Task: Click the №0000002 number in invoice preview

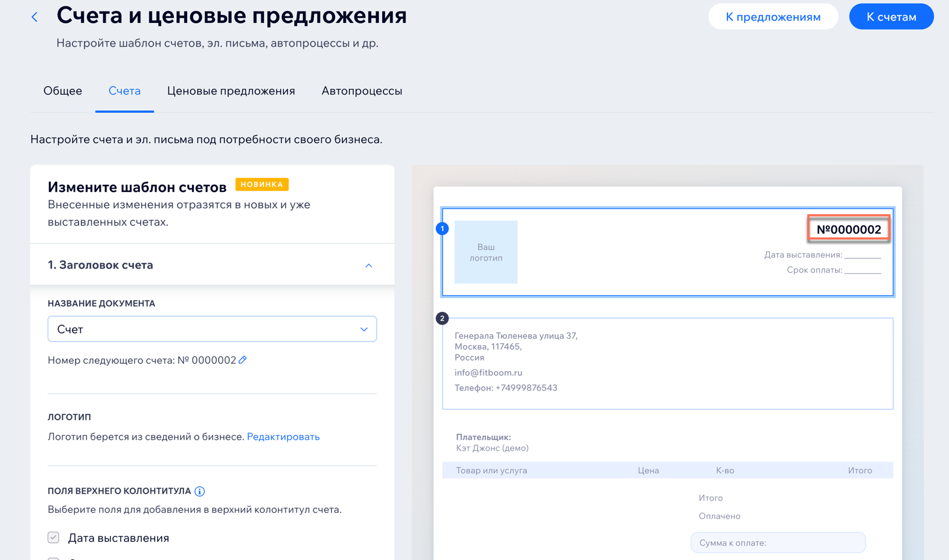Action: tap(849, 229)
